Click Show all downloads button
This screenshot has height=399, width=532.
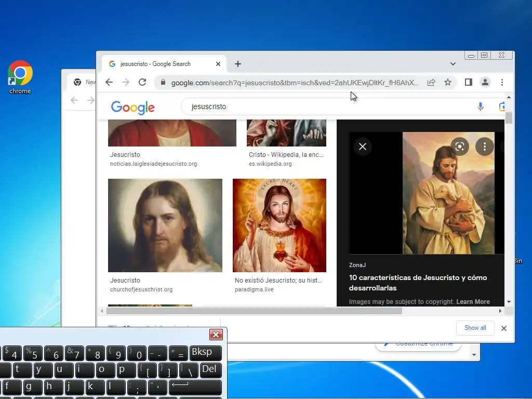click(x=475, y=328)
